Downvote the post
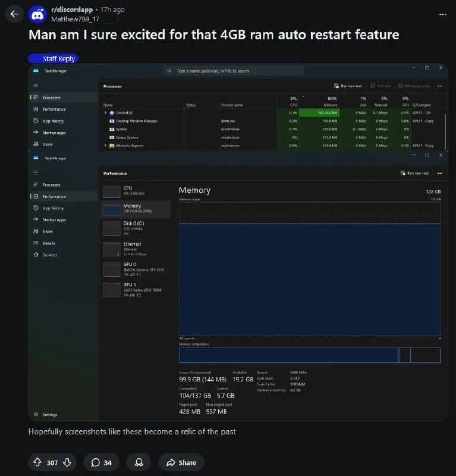Image resolution: width=456 pixels, height=476 pixels. coord(67,462)
